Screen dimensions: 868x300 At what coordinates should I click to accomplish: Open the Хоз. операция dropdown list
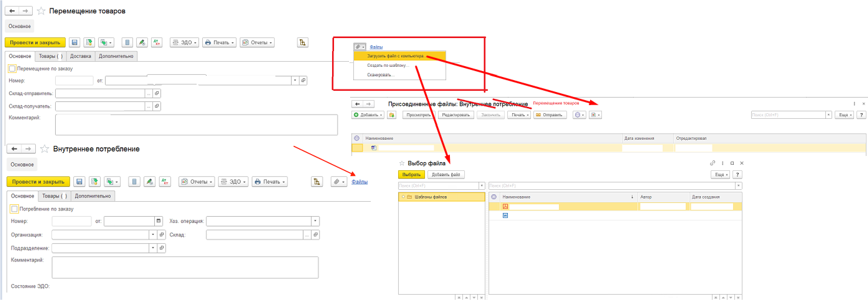pos(315,221)
